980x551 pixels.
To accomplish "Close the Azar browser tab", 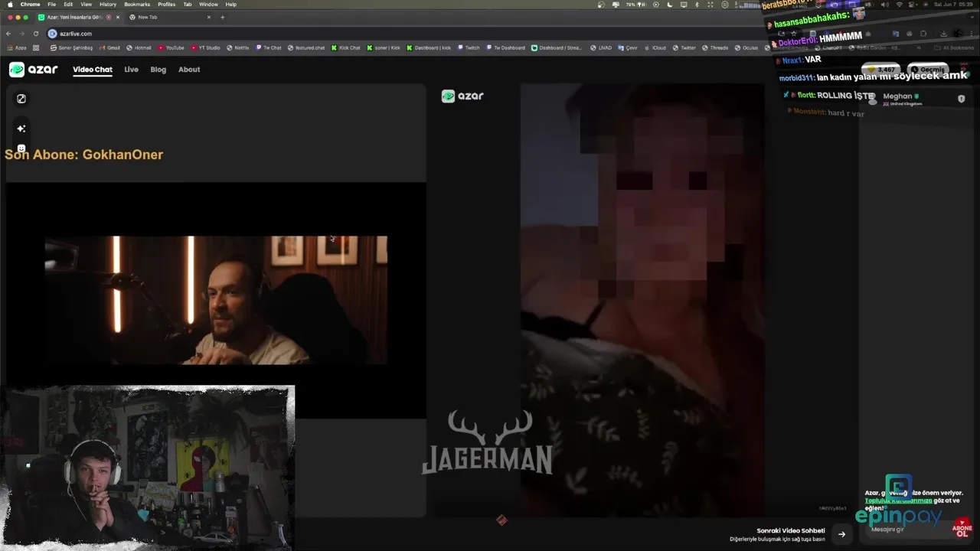I will (x=116, y=17).
